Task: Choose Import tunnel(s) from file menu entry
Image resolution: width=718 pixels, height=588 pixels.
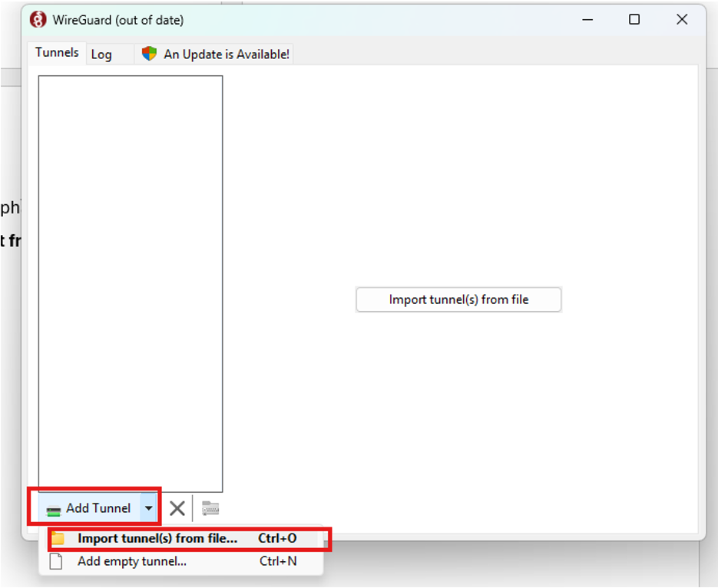Action: (182, 539)
